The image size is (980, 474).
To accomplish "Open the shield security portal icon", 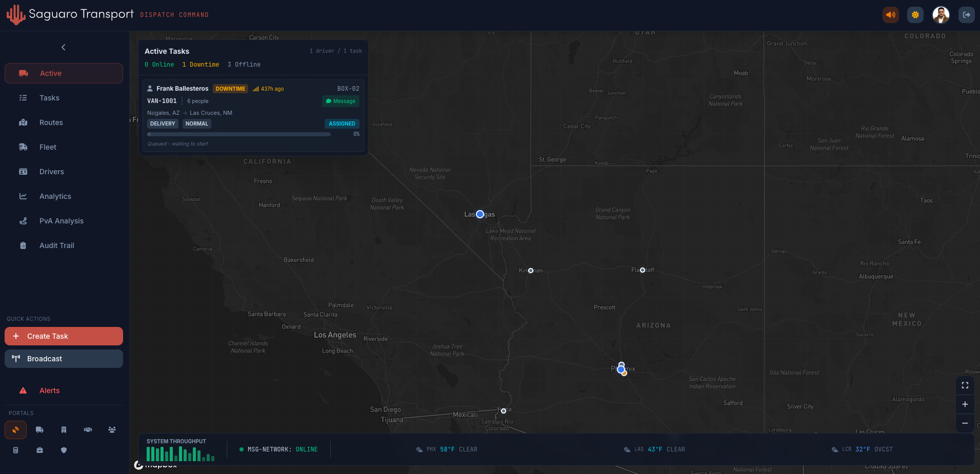I will [64, 450].
